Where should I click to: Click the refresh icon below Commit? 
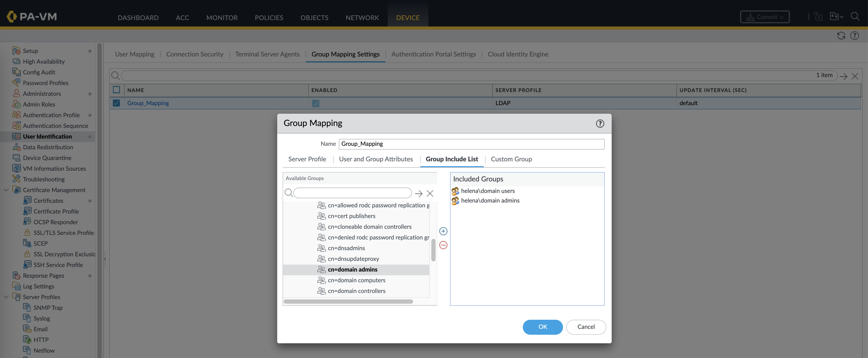(841, 36)
